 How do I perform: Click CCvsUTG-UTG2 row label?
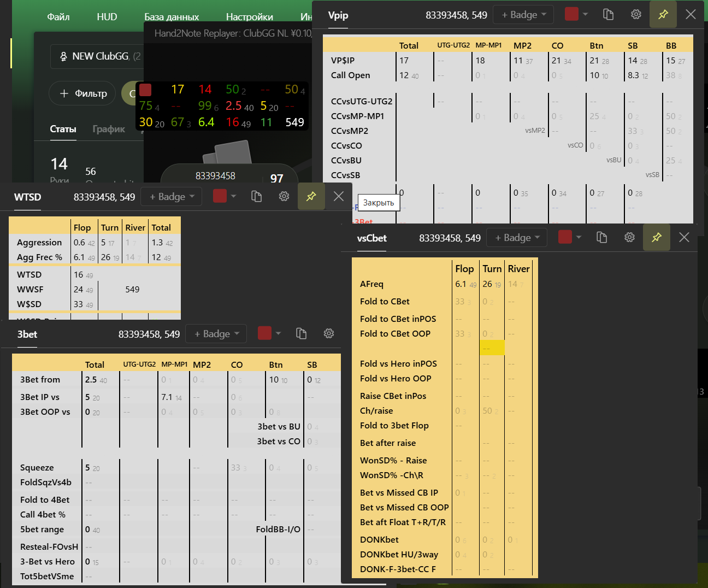click(x=362, y=101)
